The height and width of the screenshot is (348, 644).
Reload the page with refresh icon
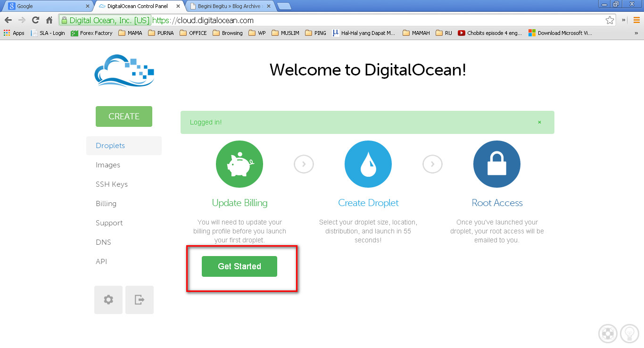coord(35,20)
